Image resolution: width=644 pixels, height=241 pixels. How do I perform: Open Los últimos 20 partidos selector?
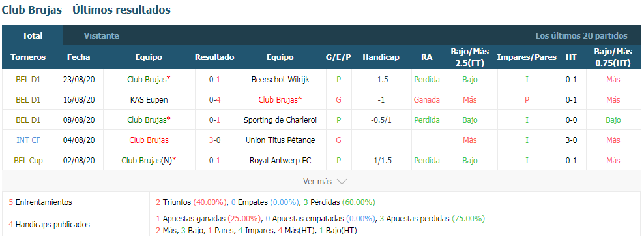pyautogui.click(x=581, y=36)
